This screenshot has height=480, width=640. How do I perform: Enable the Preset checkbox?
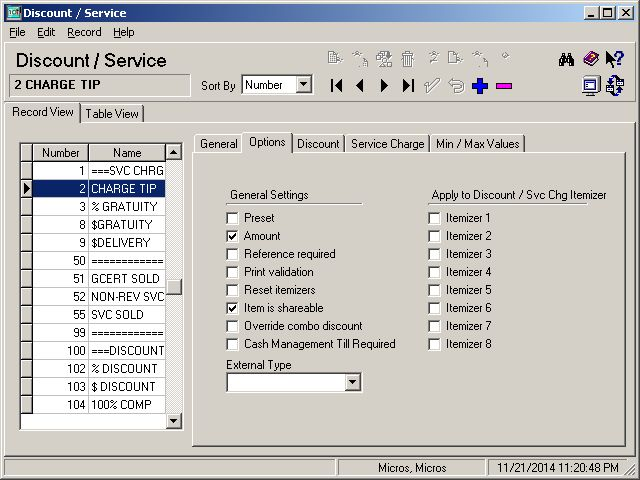coord(232,218)
